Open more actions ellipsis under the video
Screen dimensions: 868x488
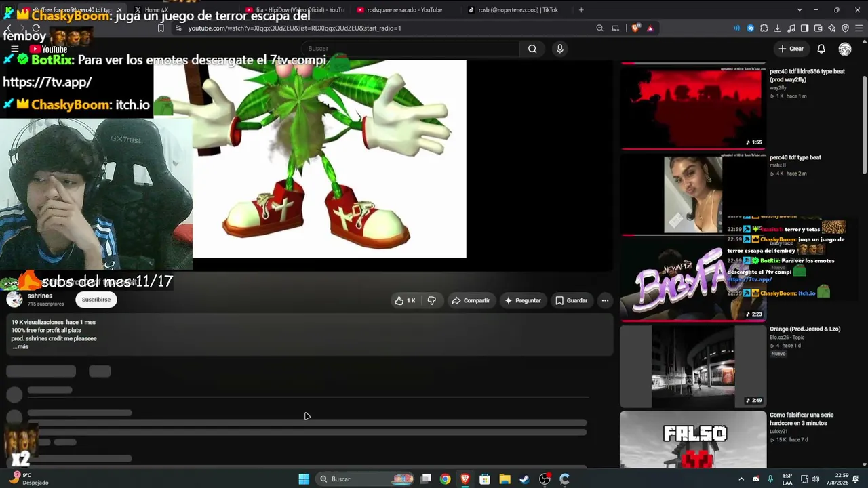(605, 300)
